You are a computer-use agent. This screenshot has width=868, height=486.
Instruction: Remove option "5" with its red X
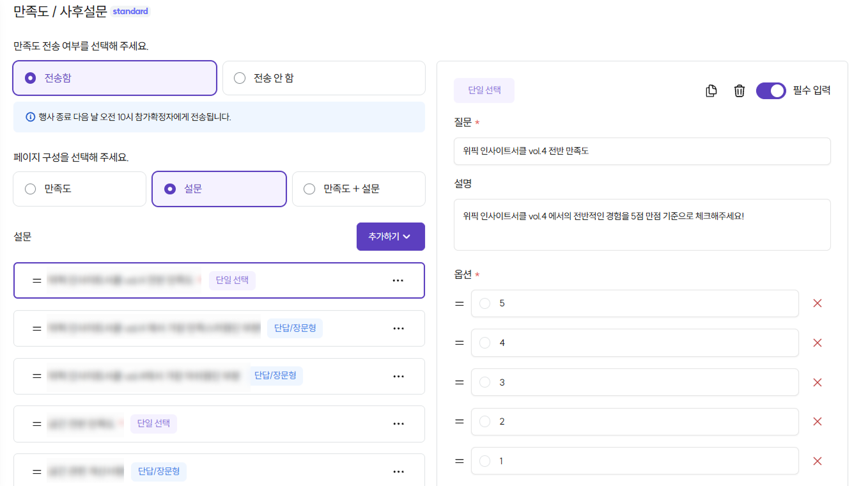point(818,303)
